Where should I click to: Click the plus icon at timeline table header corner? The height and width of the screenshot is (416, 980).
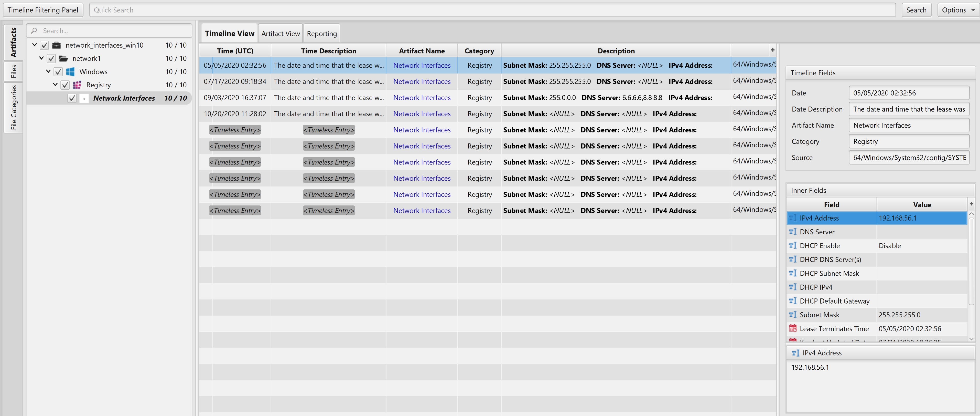pyautogui.click(x=772, y=50)
